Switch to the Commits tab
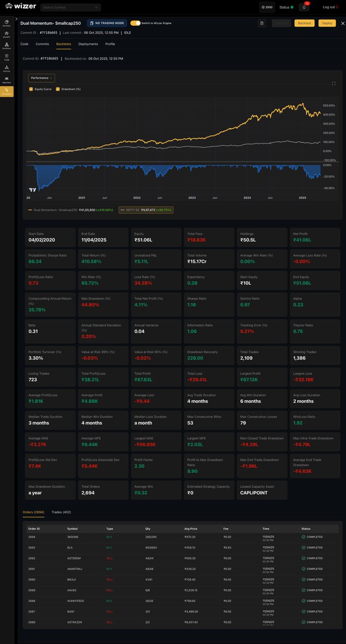 (42, 44)
